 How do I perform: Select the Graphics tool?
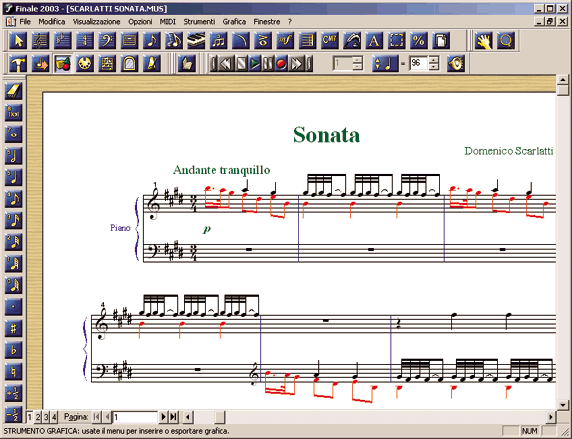[62, 64]
